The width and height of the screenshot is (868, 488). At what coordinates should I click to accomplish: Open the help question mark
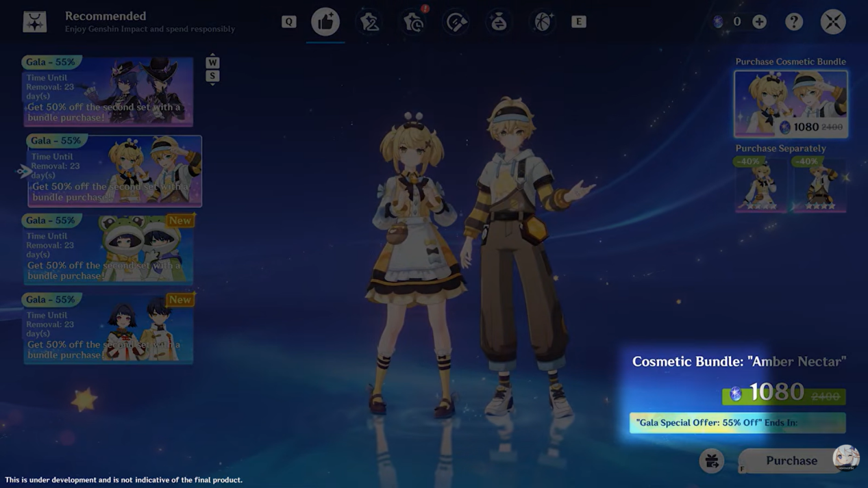pos(794,22)
